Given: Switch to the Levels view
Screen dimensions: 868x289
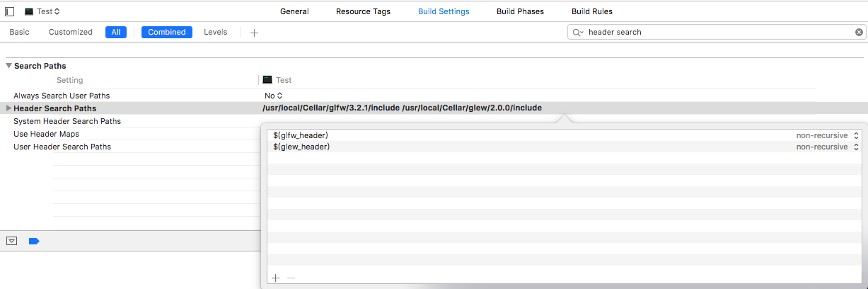Looking at the screenshot, I should coord(215,32).
